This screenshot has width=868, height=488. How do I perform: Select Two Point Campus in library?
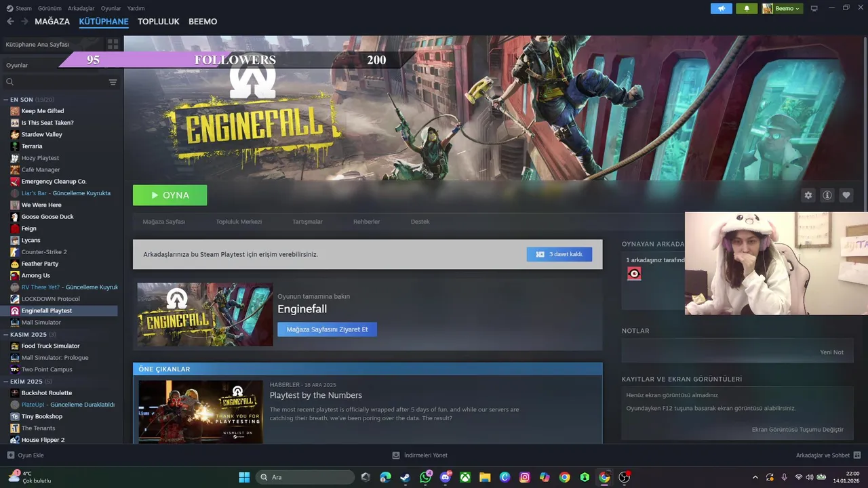pos(47,369)
